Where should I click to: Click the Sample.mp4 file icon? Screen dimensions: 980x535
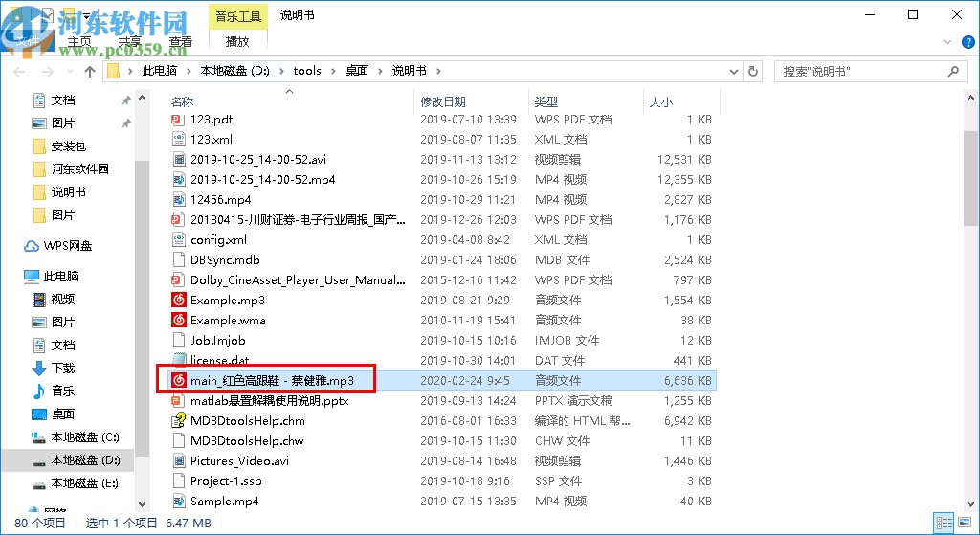[179, 502]
